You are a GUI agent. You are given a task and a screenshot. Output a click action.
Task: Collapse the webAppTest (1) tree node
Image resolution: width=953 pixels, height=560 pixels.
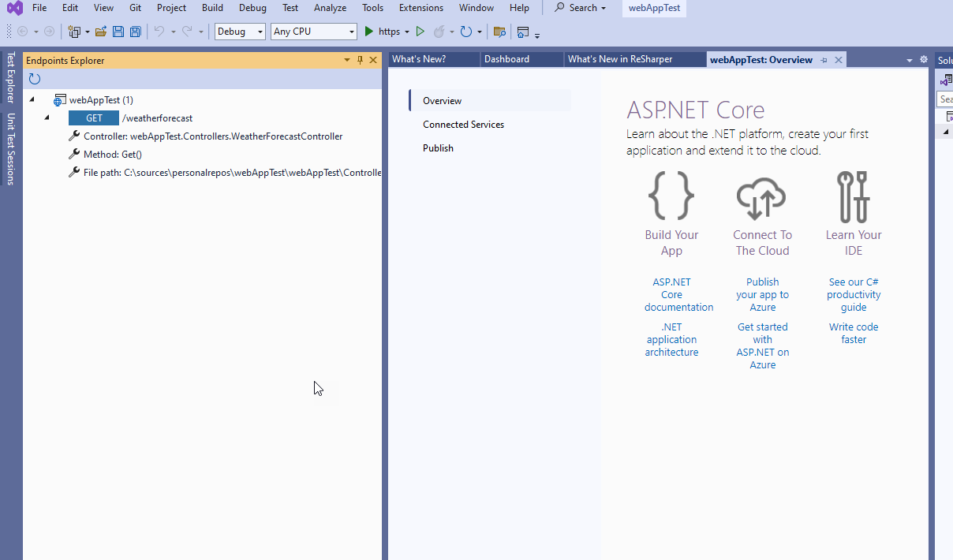32,100
